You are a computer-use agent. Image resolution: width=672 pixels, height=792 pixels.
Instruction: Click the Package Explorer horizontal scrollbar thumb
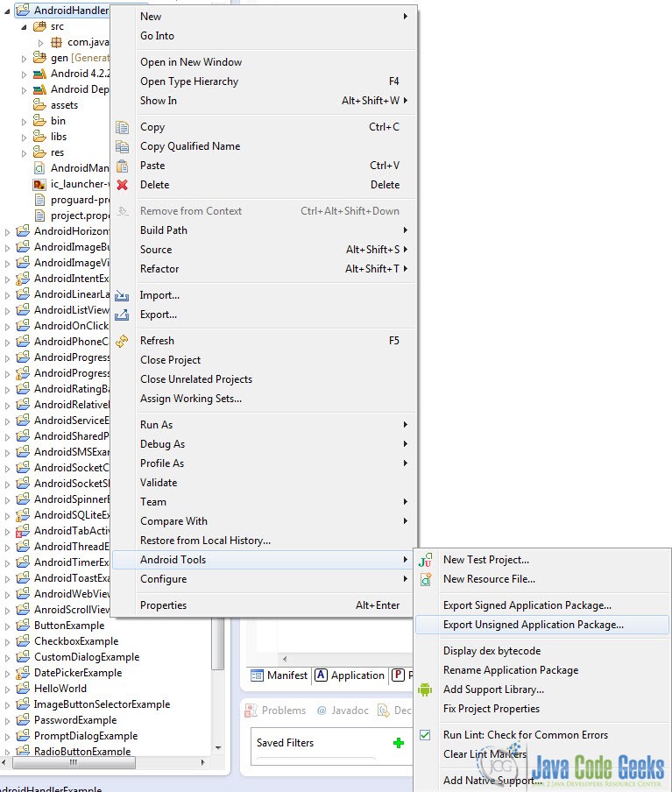tap(72, 762)
